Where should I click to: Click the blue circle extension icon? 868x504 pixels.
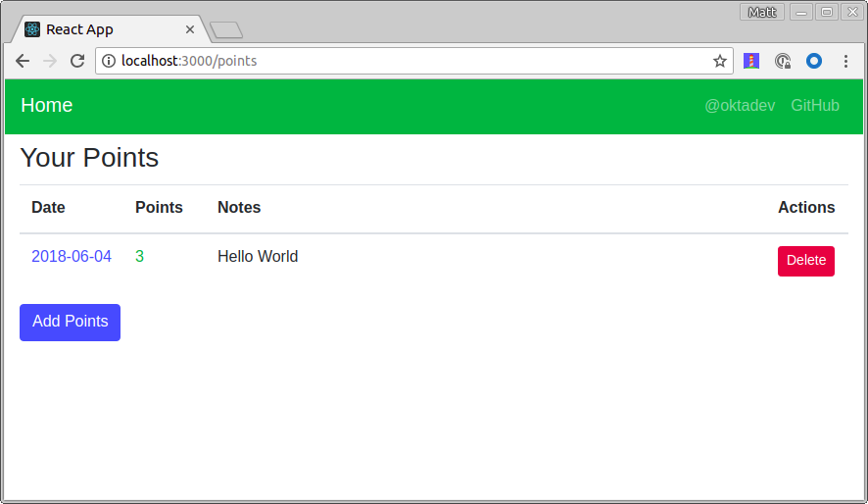coord(813,61)
